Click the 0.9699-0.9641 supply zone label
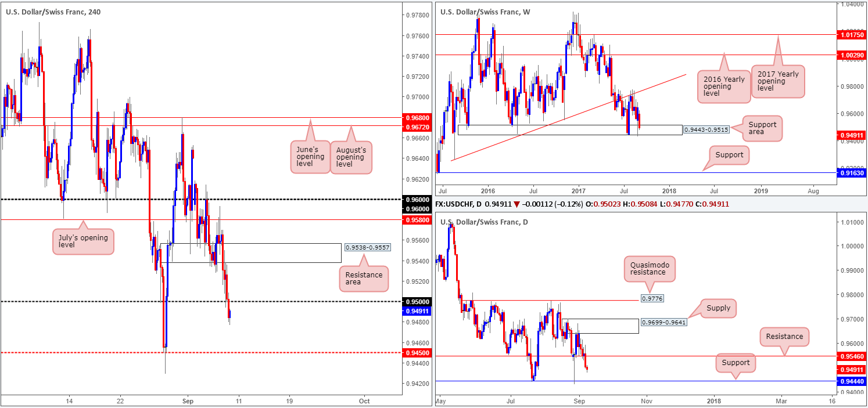This screenshot has height=408, width=868. coord(663,322)
